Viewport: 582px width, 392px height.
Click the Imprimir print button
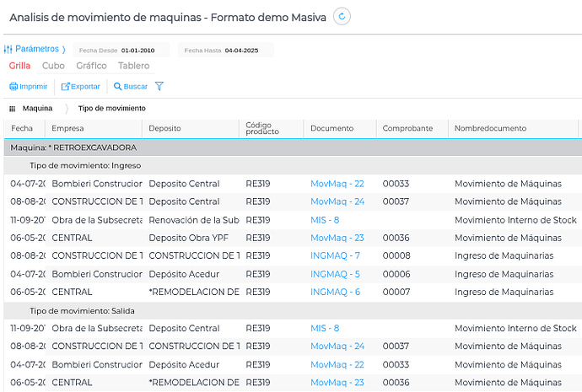[28, 87]
